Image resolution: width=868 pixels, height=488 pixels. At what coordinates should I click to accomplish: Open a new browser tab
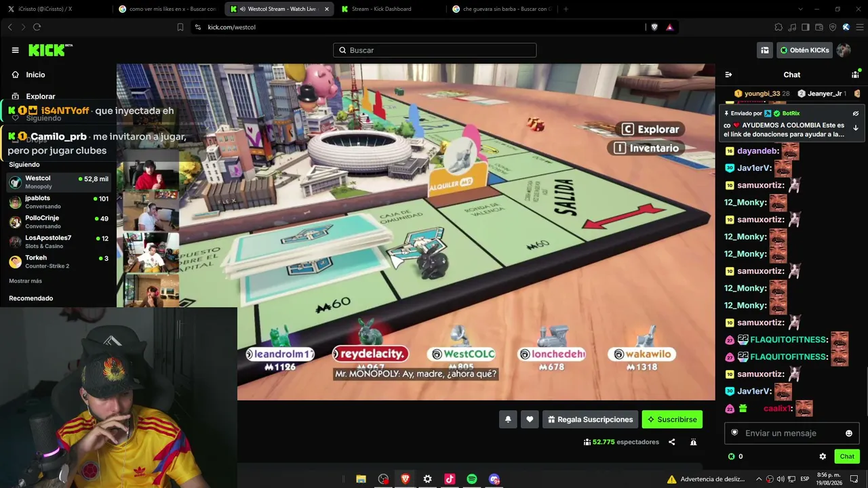tap(566, 9)
